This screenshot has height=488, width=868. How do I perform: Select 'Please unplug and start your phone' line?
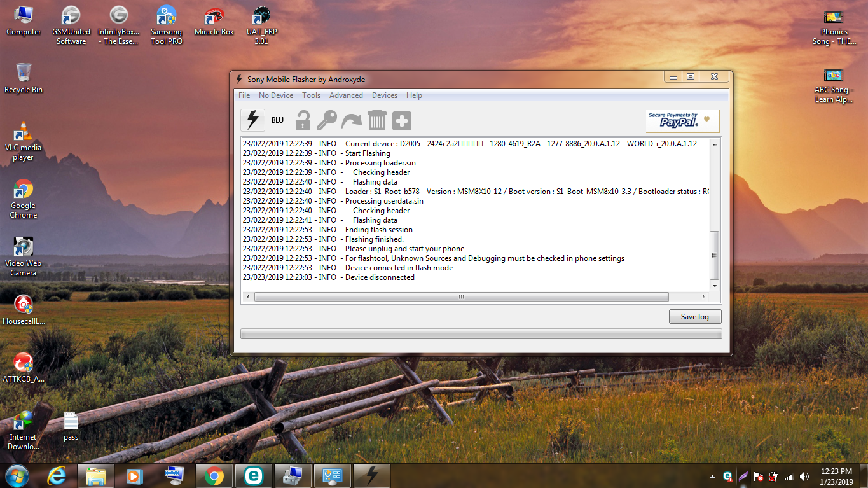click(x=354, y=249)
